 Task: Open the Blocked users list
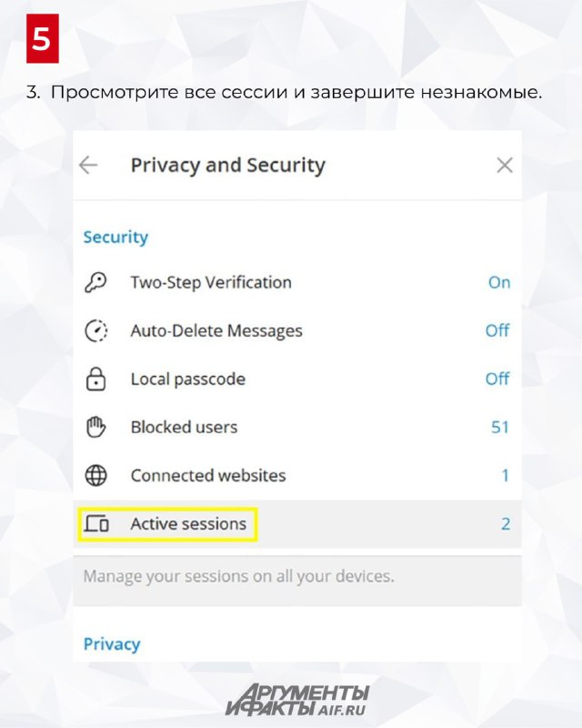tap(297, 427)
